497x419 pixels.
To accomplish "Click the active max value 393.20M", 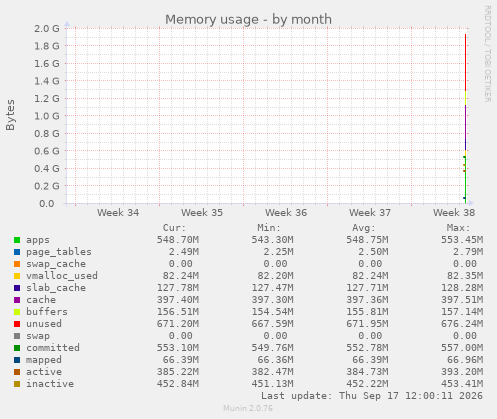I will coord(462,372).
